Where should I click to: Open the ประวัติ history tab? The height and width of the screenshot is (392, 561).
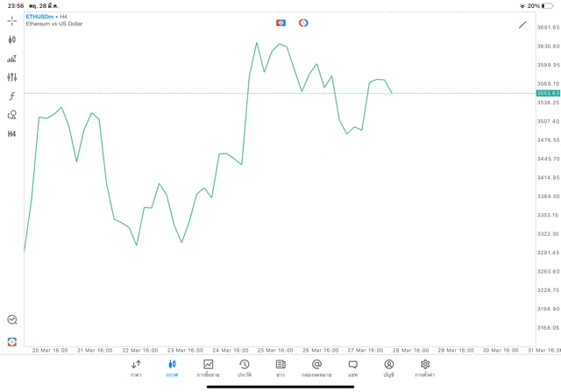[244, 368]
